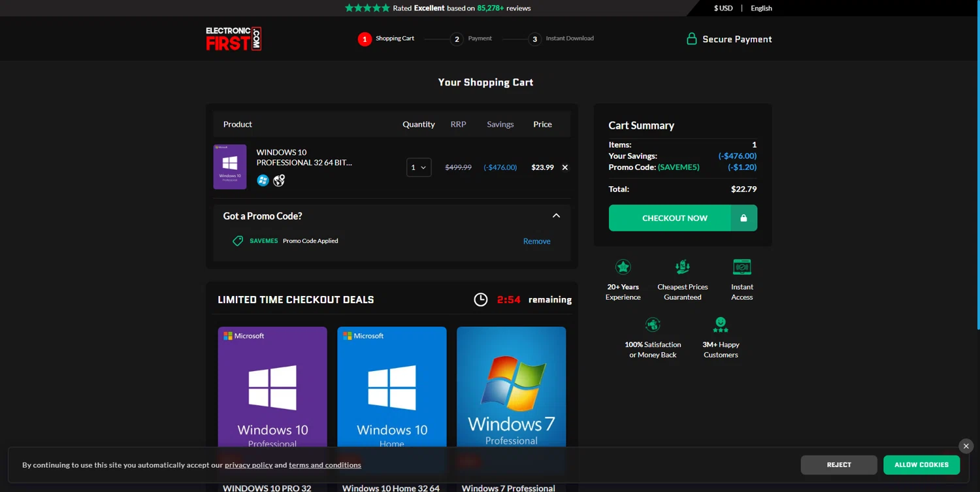Open the quantity dropdown for Windows 10
This screenshot has width=980, height=492.
point(419,167)
